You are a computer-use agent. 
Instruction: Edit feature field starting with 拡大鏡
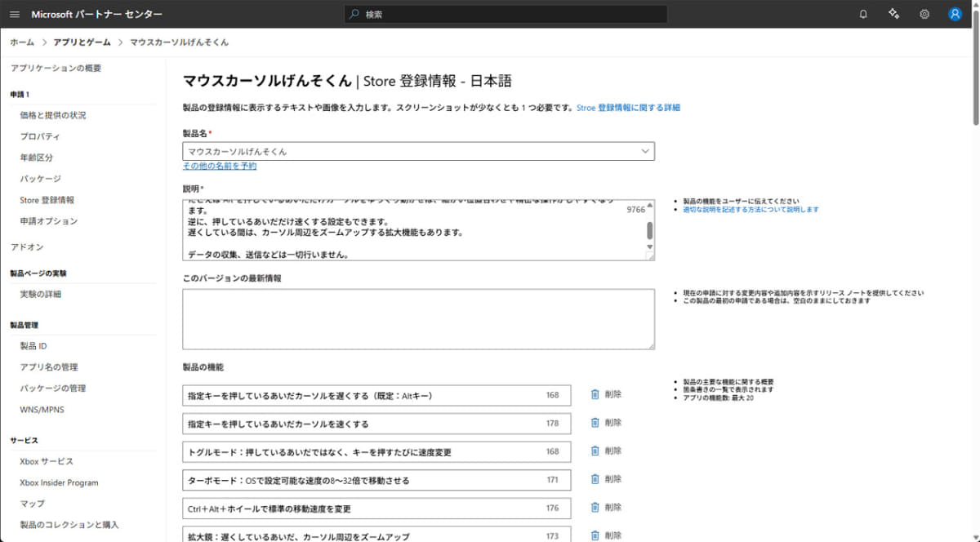pyautogui.click(x=376, y=535)
